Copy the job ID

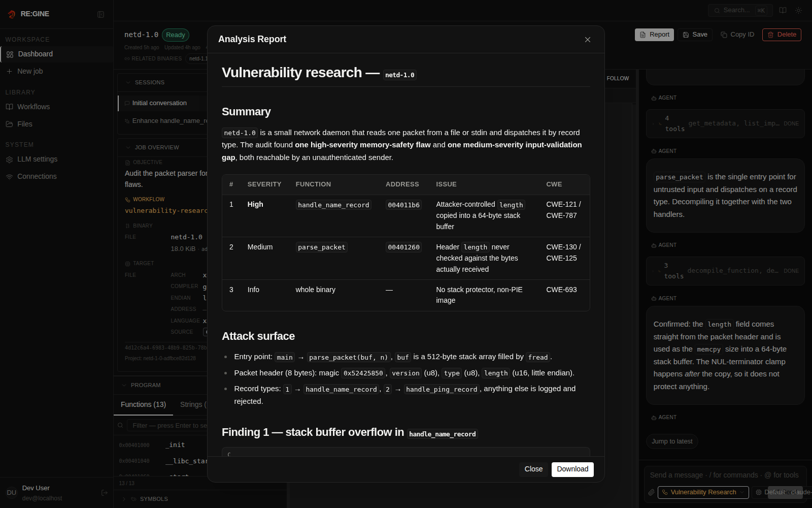coord(737,35)
